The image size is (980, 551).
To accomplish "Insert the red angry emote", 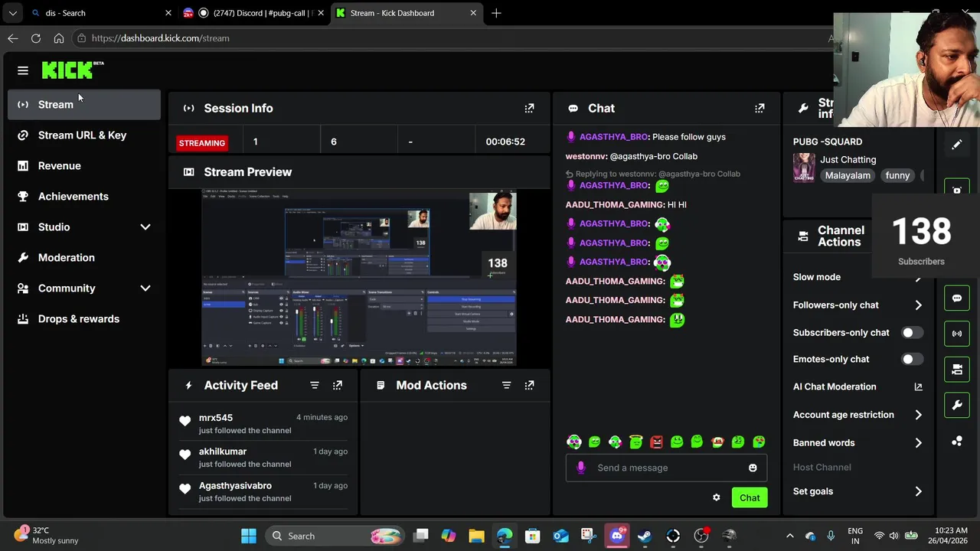I will [x=656, y=442].
